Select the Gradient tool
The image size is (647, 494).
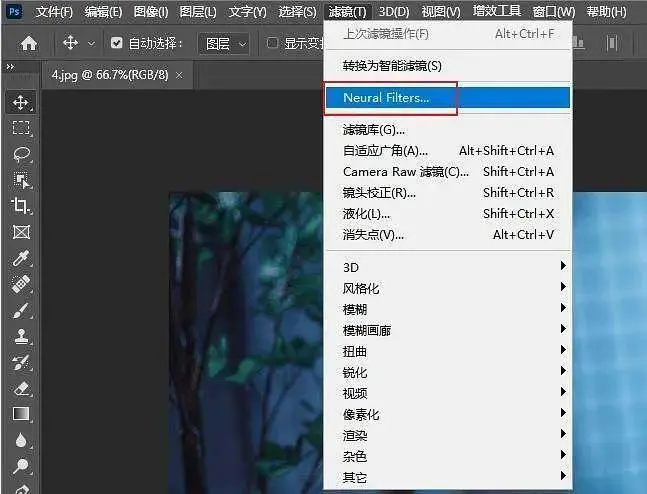21,414
